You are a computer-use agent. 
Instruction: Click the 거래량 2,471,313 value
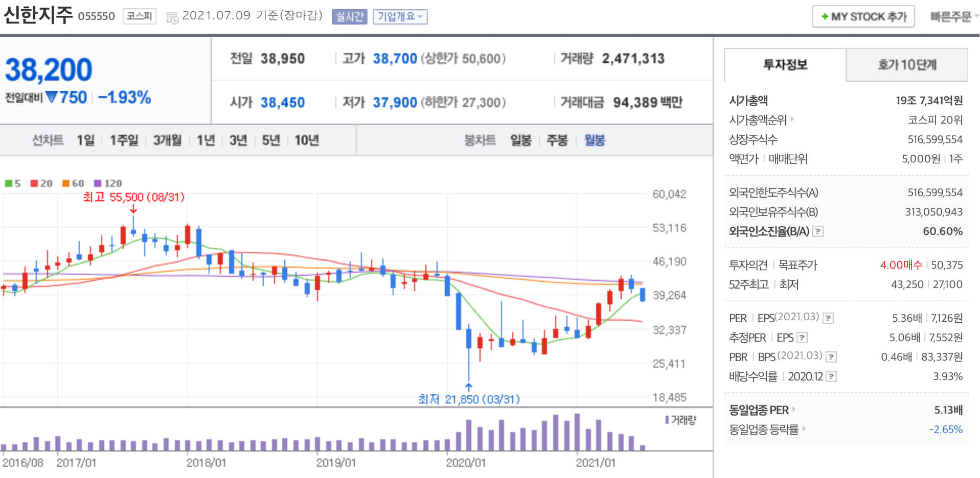(x=633, y=59)
